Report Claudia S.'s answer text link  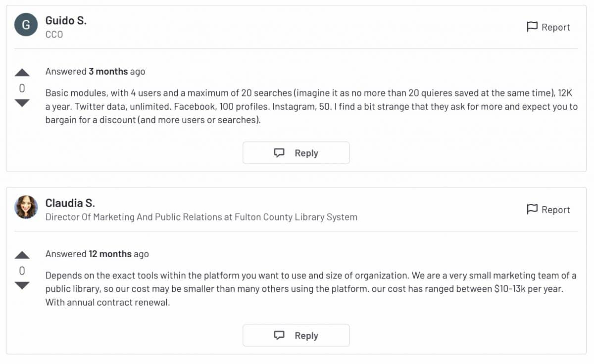click(x=555, y=210)
